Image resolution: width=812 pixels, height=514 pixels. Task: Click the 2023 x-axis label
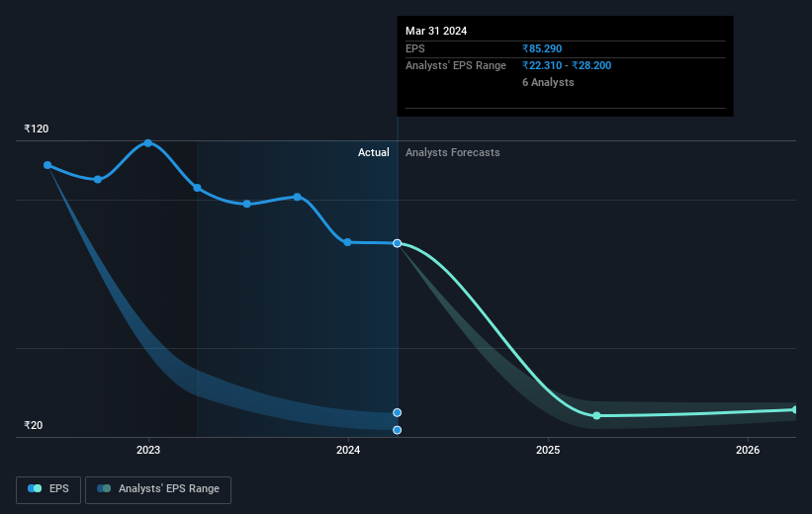click(148, 450)
